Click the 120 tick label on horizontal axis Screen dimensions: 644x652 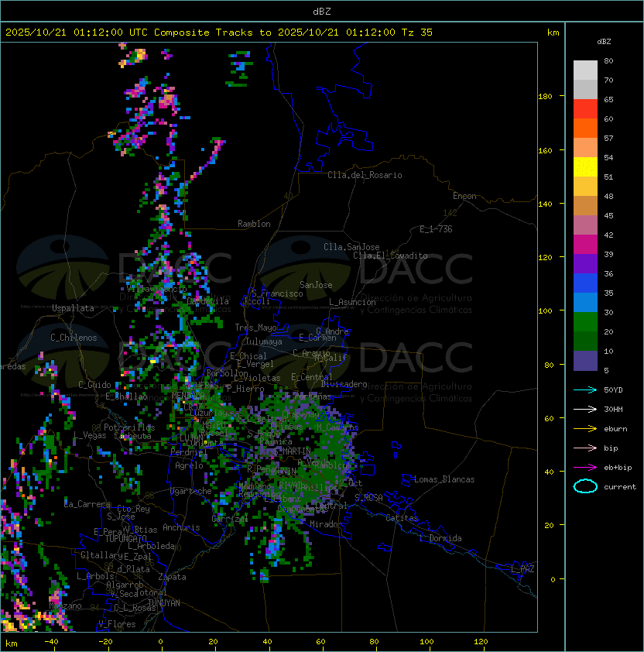(481, 642)
